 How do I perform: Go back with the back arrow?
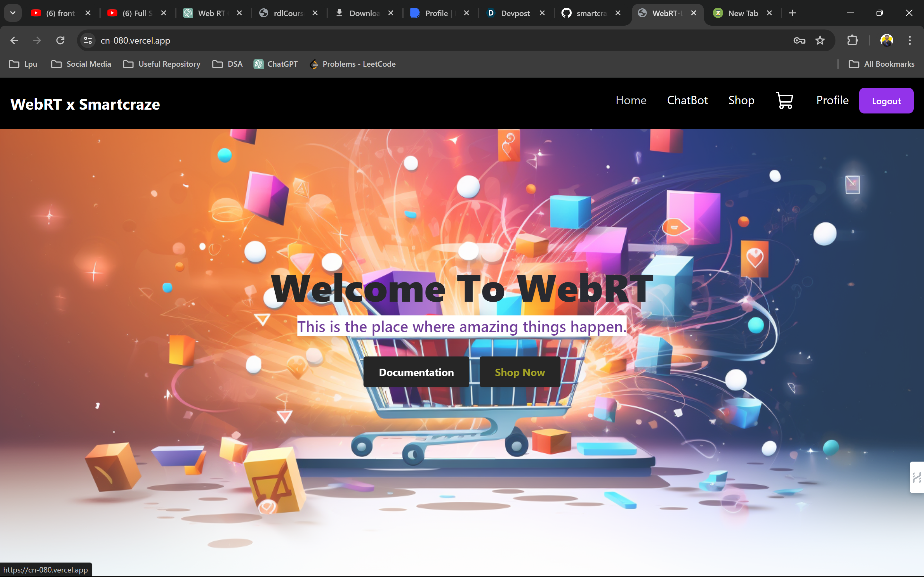pyautogui.click(x=14, y=40)
